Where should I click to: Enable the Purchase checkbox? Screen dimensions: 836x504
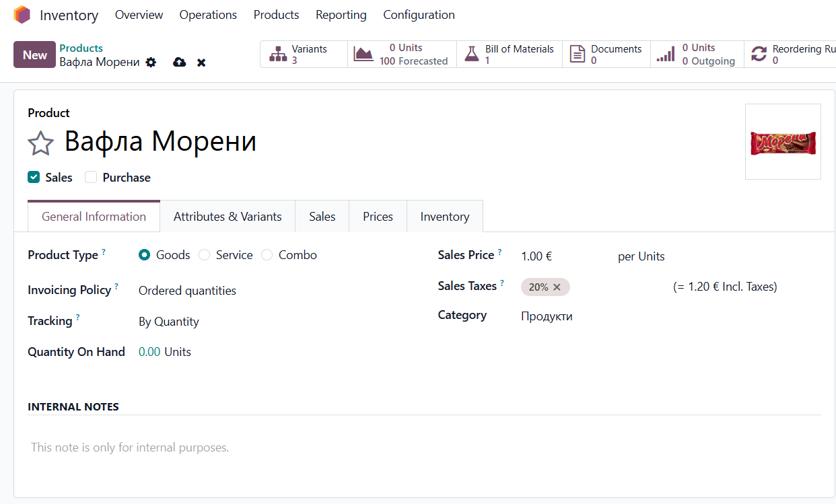click(90, 177)
